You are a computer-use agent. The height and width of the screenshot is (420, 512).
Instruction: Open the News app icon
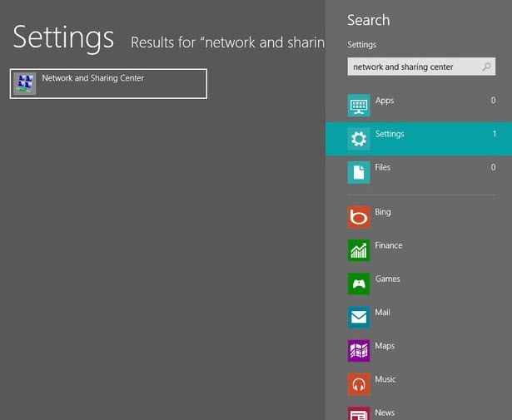359,413
